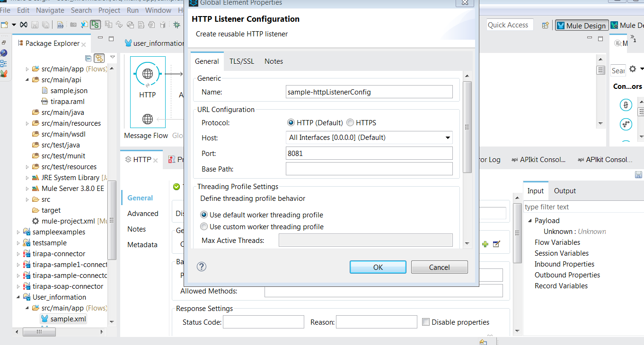This screenshot has width=644, height=345.
Task: Click the Link with Editor arrows icon
Action: tap(99, 58)
